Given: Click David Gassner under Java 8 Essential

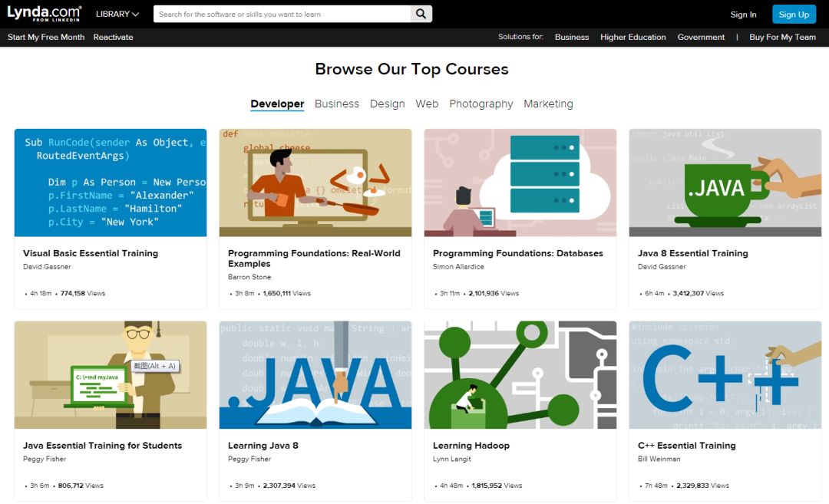Looking at the screenshot, I should pos(662,267).
